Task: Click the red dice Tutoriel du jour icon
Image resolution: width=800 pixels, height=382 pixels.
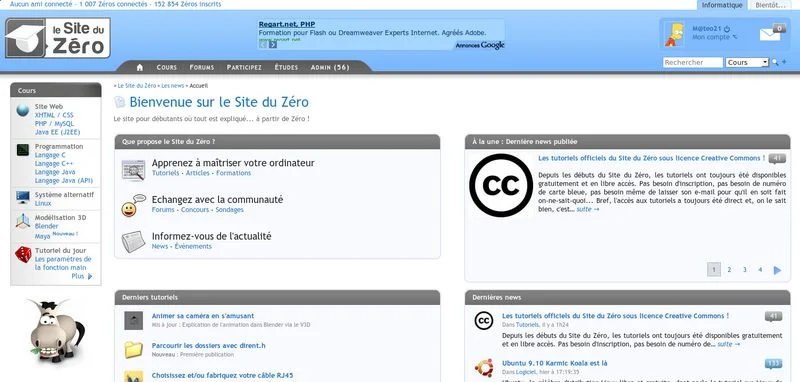Action: pyautogui.click(x=23, y=254)
